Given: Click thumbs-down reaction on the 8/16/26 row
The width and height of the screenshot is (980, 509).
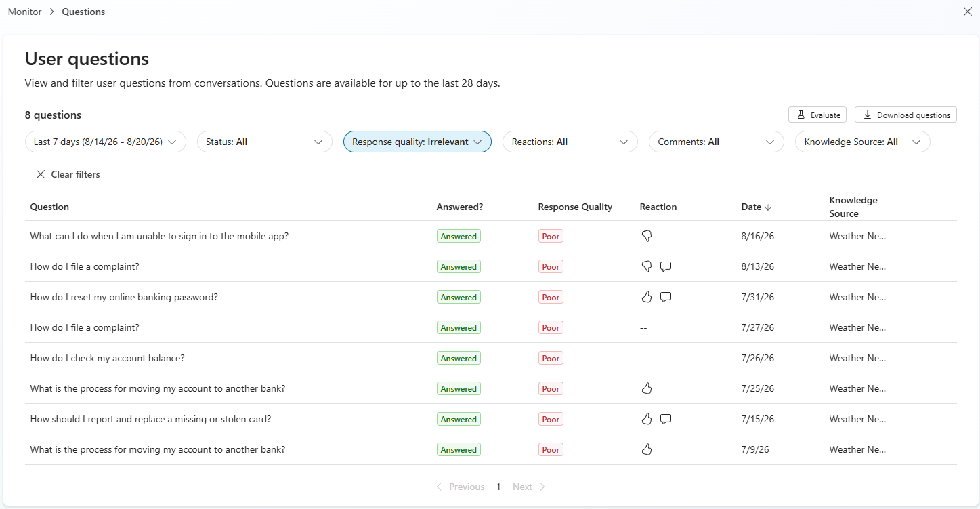Looking at the screenshot, I should [x=647, y=236].
